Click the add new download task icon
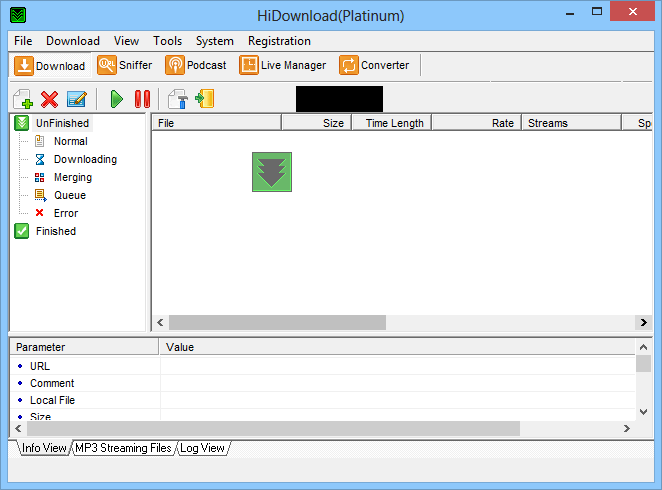The width and height of the screenshot is (662, 490). tap(23, 99)
